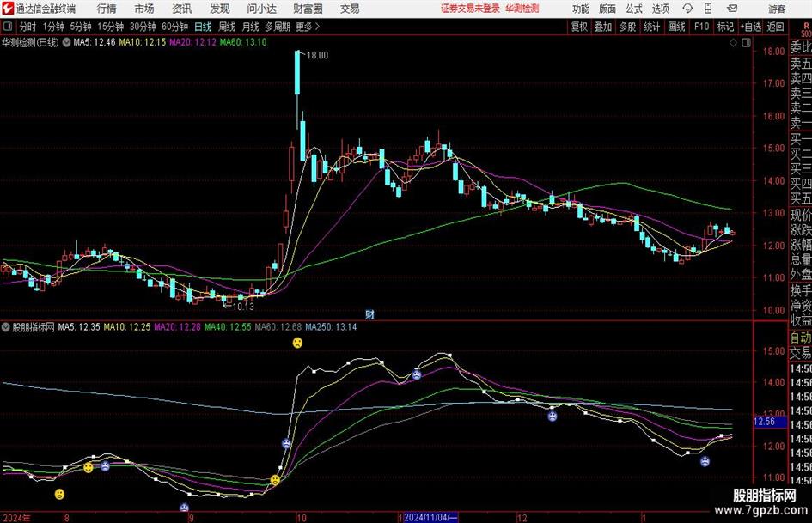Click the 10.13 low price label
812x523 pixels.
point(243,307)
